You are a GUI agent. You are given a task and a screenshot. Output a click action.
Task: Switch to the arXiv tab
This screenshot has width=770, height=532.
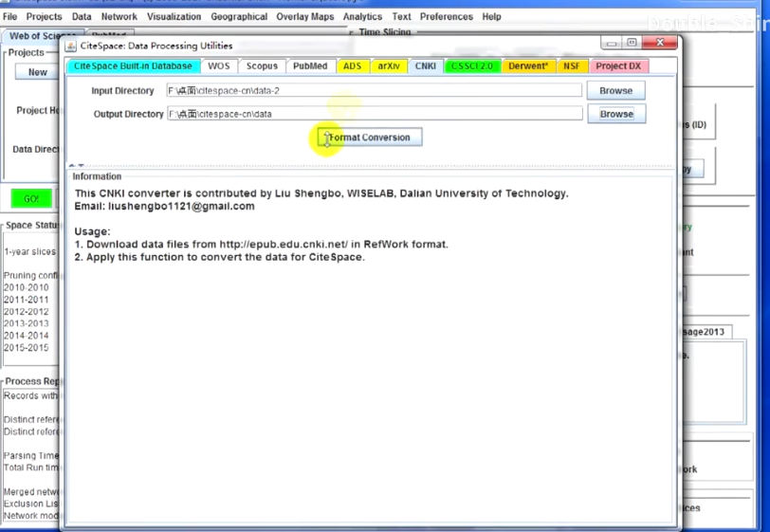coord(389,66)
